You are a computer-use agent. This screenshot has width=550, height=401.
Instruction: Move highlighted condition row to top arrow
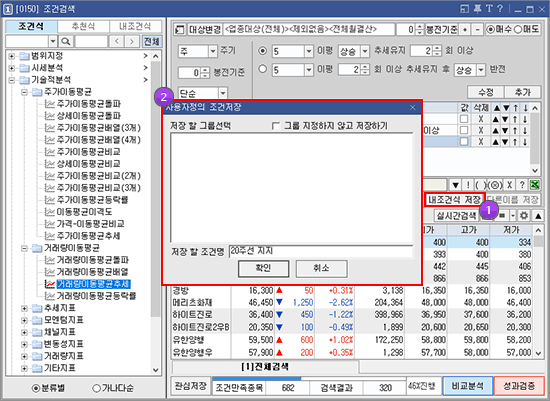515,142
